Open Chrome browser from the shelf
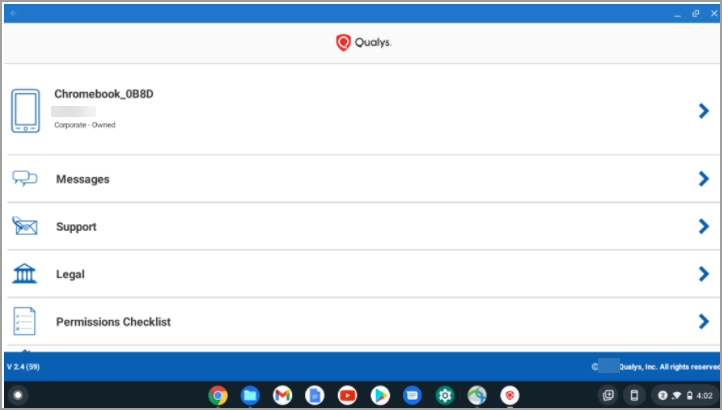 [218, 395]
